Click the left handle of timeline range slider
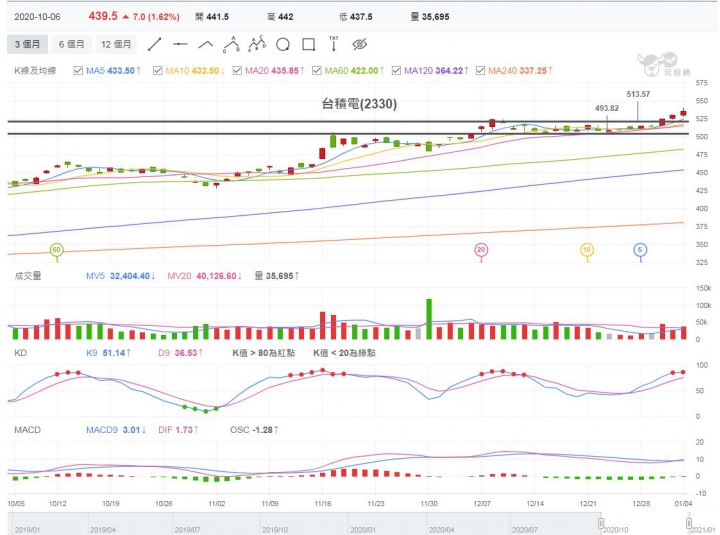The height and width of the screenshot is (535, 720). click(601, 523)
